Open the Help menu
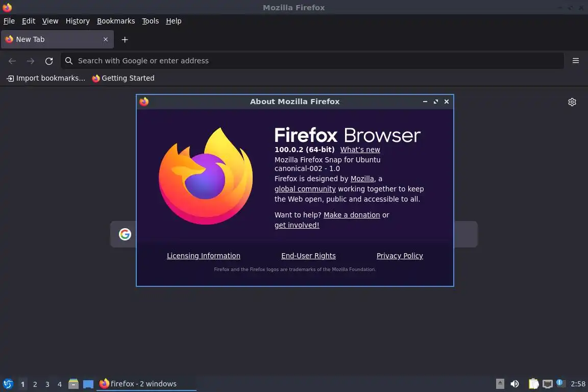The image size is (588, 392). pyautogui.click(x=174, y=21)
